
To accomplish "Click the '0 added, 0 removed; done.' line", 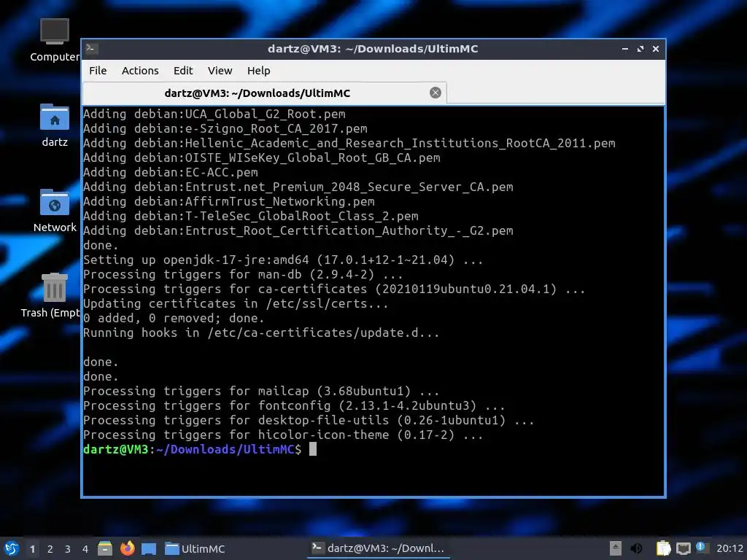I will (174, 318).
